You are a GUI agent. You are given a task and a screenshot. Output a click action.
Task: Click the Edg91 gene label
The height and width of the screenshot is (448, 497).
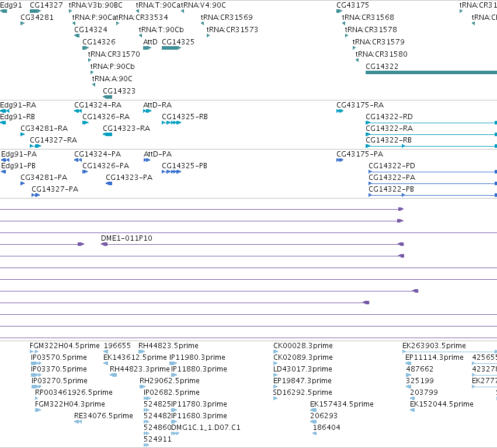click(x=11, y=5)
